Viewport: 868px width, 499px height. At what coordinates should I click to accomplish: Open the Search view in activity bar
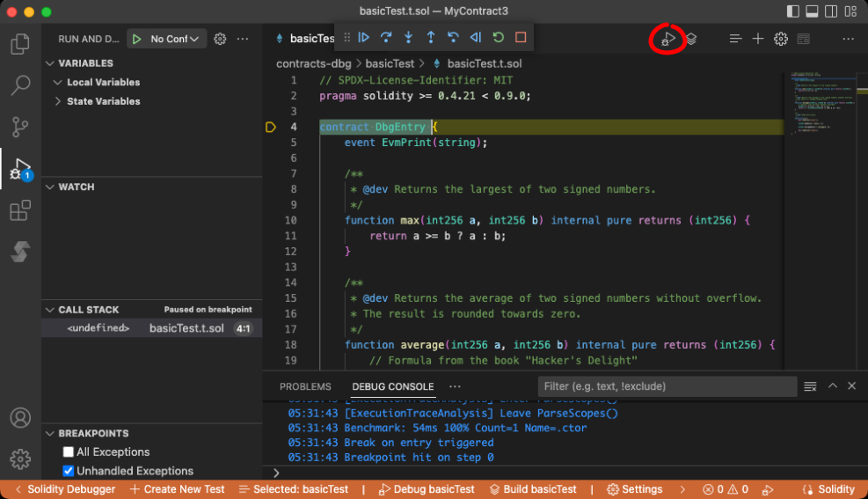(x=19, y=85)
